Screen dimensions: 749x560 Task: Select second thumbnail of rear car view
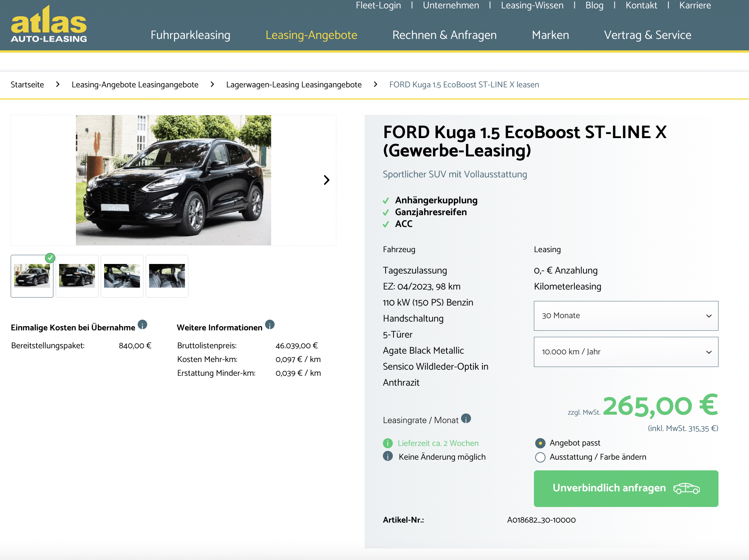click(77, 276)
